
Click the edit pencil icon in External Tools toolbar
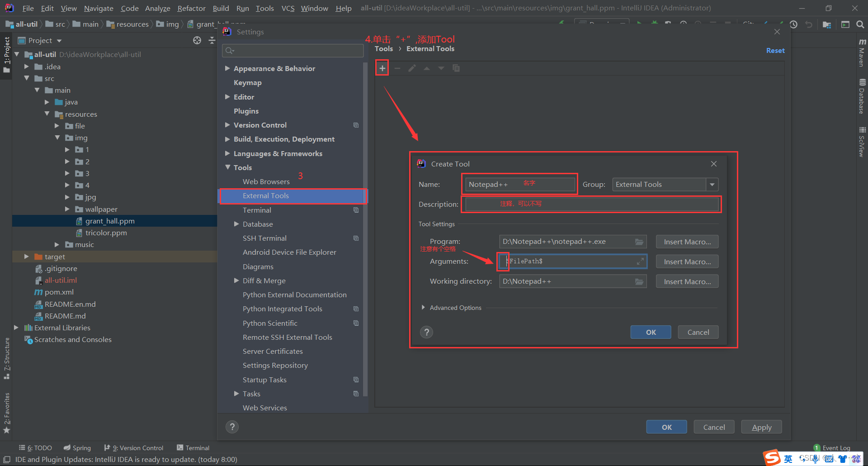point(412,68)
